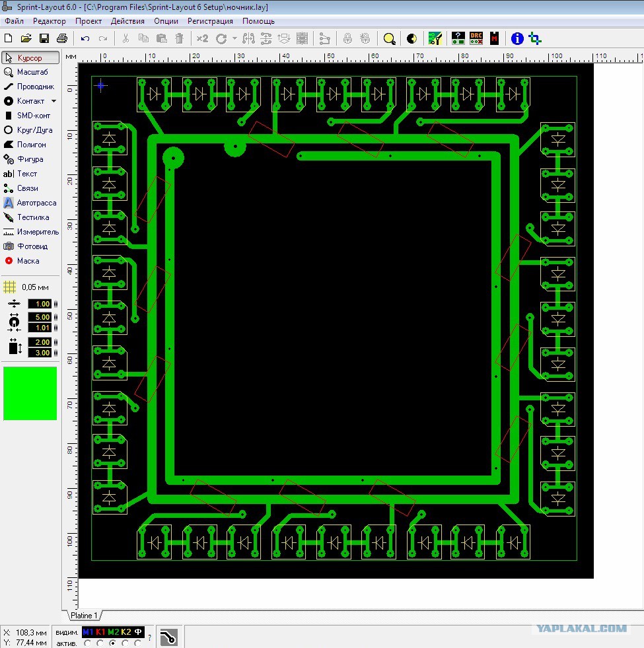The image size is (644, 648).
Task: Click the green color swatch panel
Action: click(x=30, y=394)
